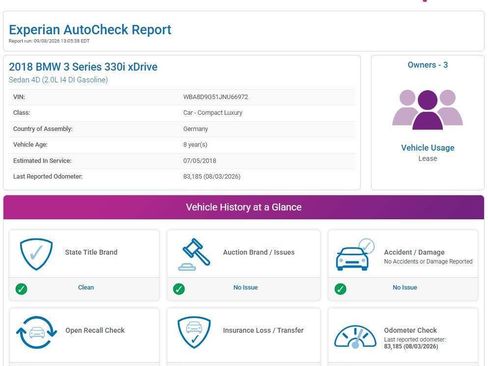This screenshot has height=366, width=488.
Task: Click green checkmark in Accident / Damage card
Action: click(x=340, y=289)
